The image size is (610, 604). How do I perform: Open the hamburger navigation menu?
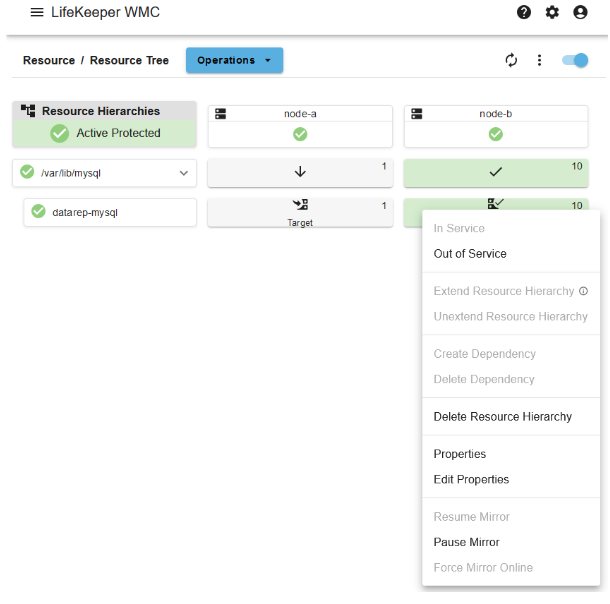coord(37,12)
